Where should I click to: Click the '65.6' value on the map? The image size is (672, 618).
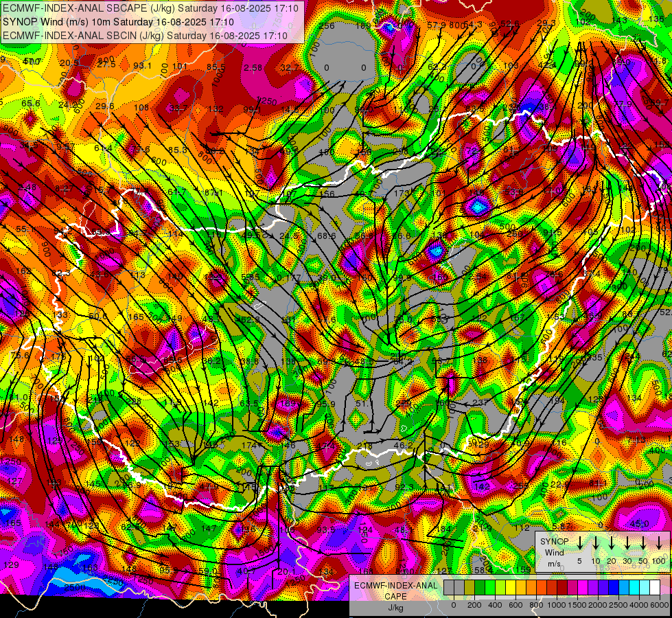[31, 104]
